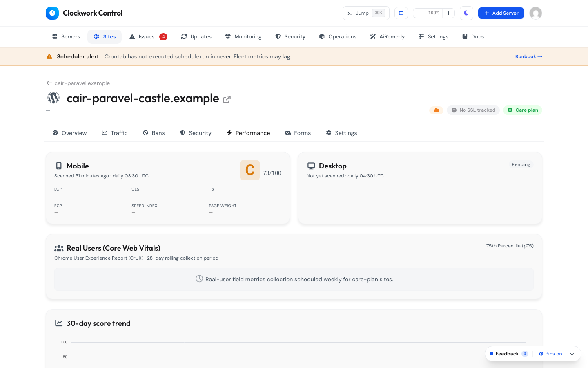Click the WordPress logo icon
Viewport: 588px width, 368px height.
[53, 98]
